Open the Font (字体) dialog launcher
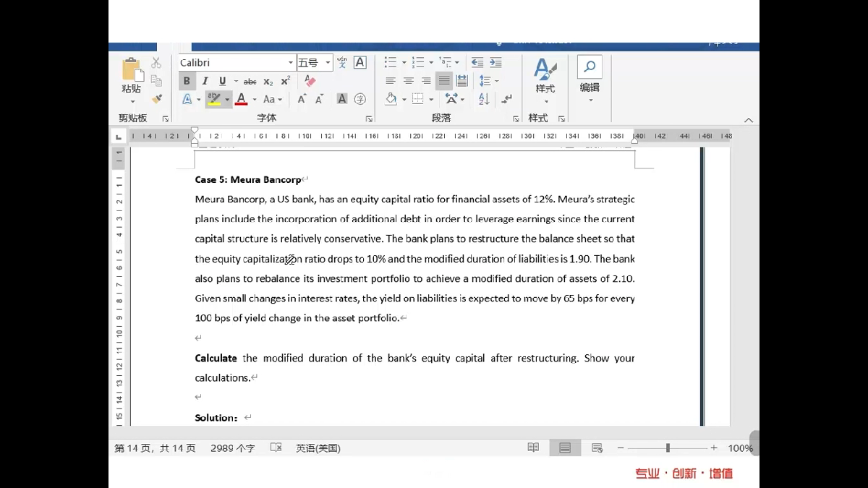 [369, 119]
